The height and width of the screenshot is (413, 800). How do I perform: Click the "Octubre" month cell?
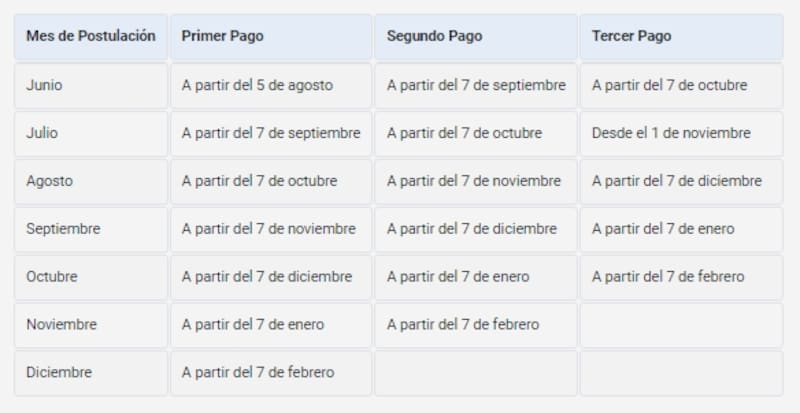point(52,277)
